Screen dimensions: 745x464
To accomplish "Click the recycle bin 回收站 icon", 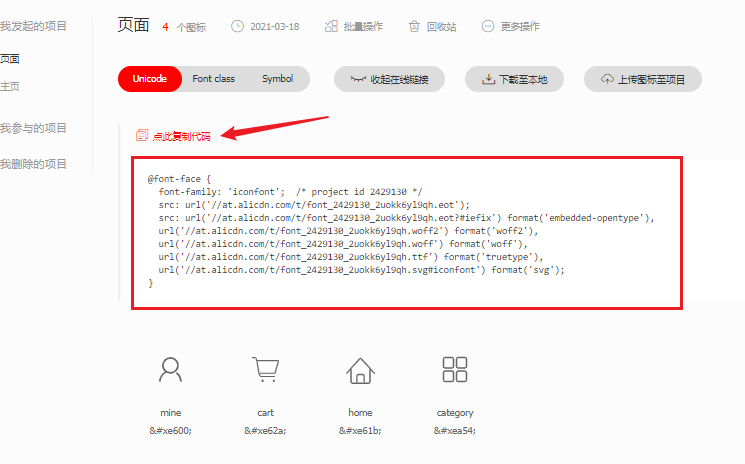I will (414, 26).
